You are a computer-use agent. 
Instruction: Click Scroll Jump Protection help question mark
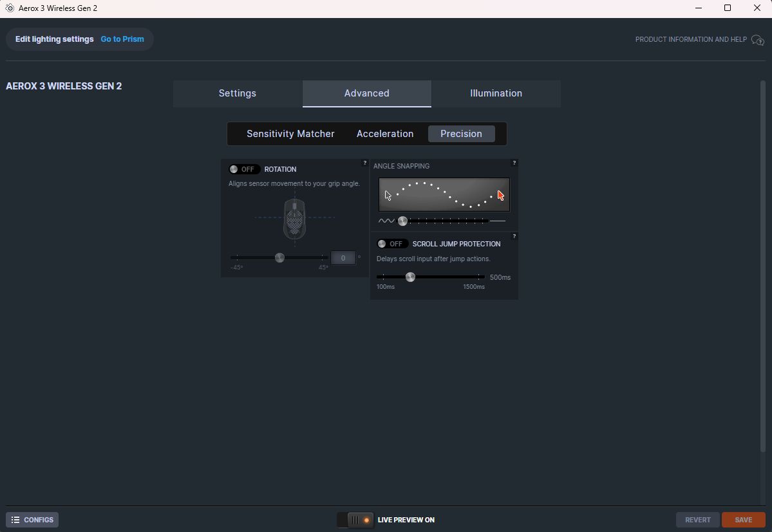click(514, 237)
